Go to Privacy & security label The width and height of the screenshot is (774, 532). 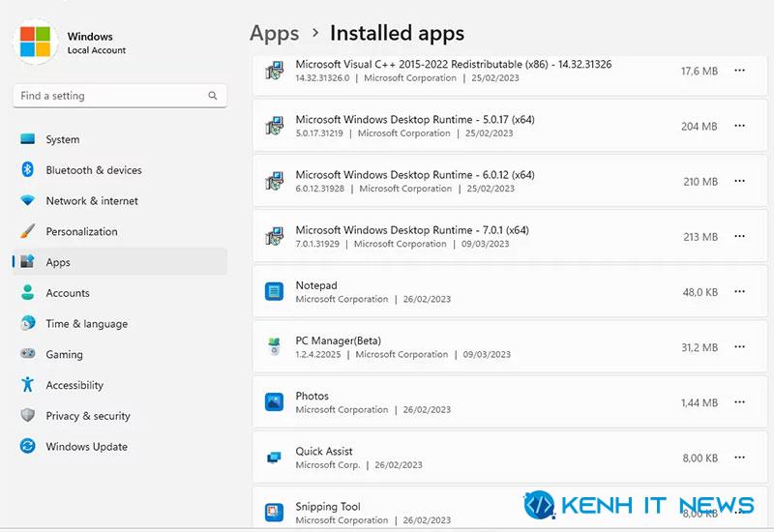88,416
